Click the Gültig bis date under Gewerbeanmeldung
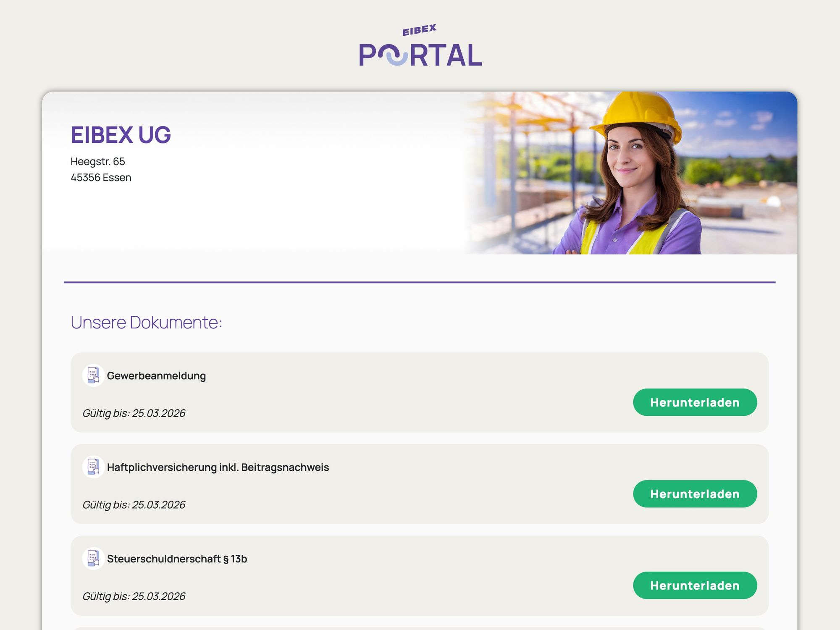The width and height of the screenshot is (840, 630). click(134, 413)
